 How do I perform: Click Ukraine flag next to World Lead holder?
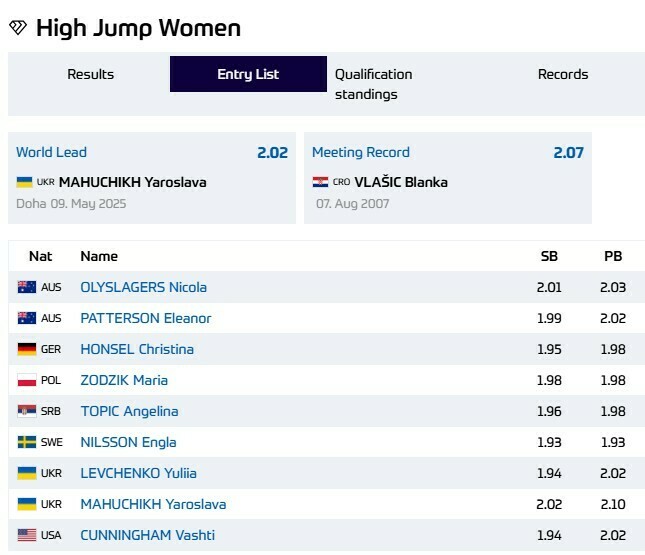[x=24, y=182]
